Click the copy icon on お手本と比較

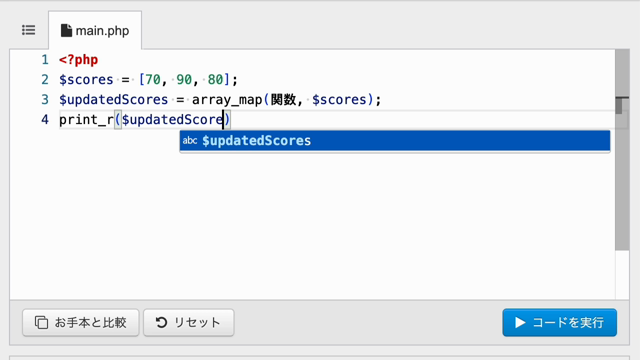[41, 322]
